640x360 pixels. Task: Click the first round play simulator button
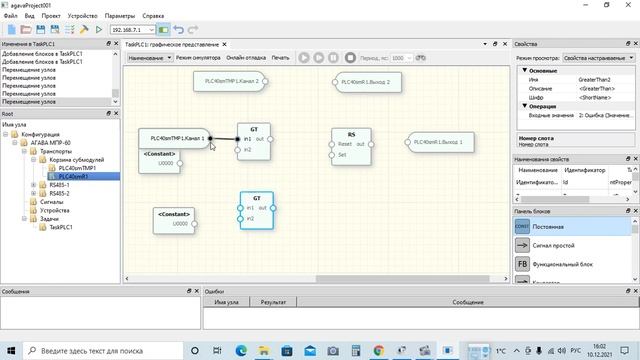coord(304,58)
